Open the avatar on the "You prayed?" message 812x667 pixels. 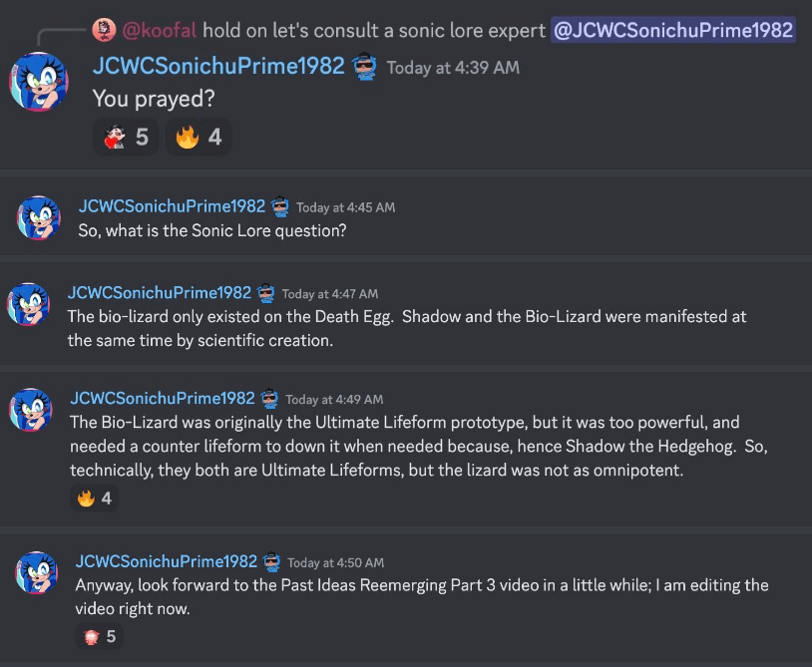point(39,82)
